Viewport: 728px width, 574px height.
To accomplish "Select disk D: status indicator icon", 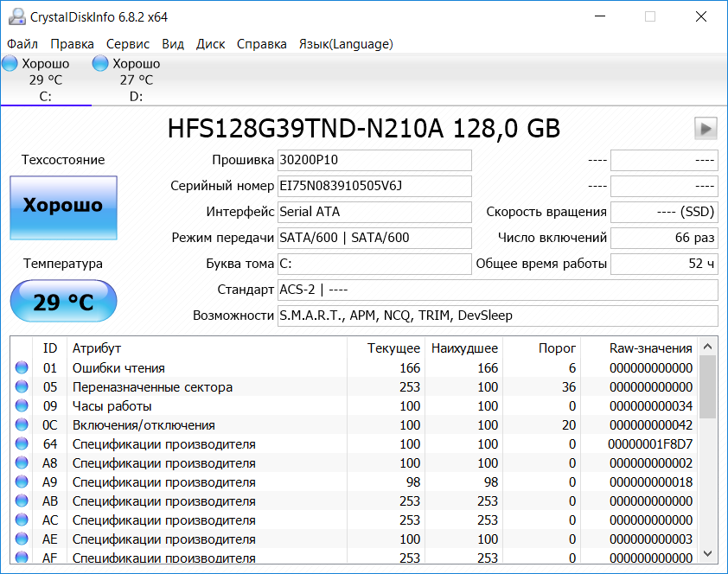I will pos(99,63).
